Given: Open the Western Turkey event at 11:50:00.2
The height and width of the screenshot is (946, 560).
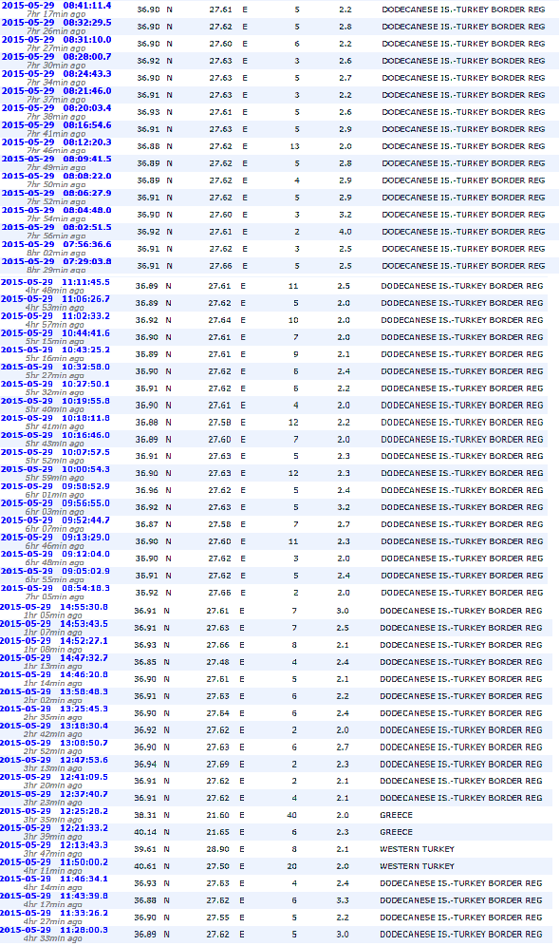Looking at the screenshot, I should pyautogui.click(x=54, y=862).
